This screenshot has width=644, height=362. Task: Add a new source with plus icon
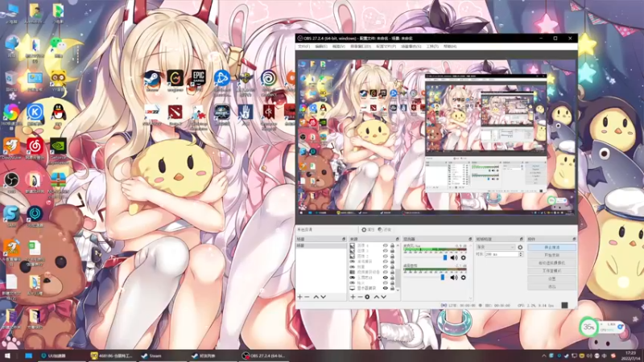pos(353,297)
